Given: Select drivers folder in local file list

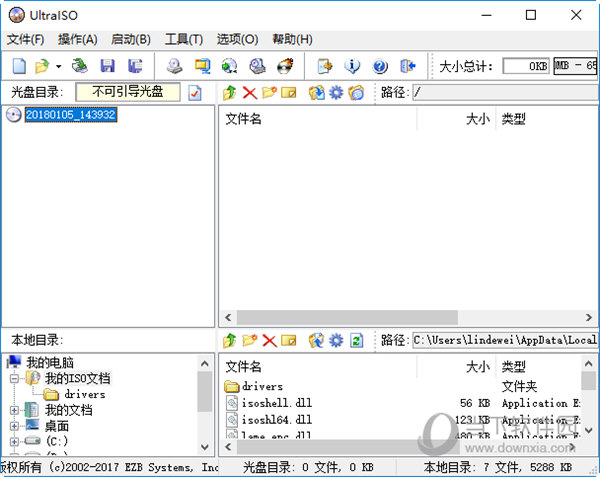Looking at the screenshot, I should click(262, 386).
